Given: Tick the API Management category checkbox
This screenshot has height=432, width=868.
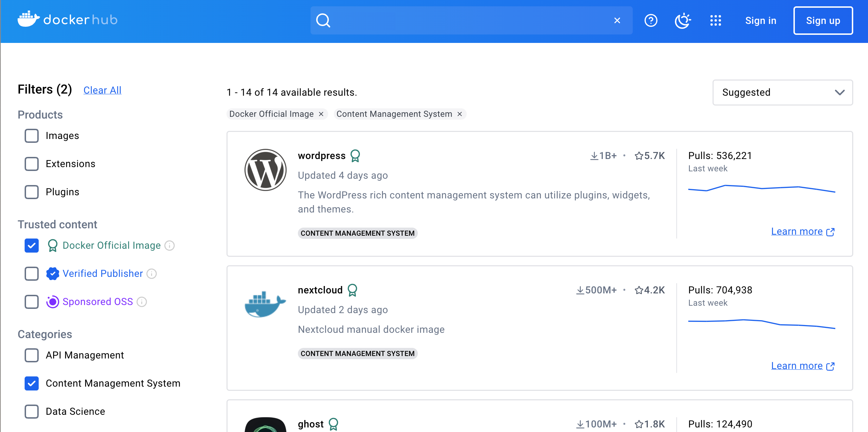Looking at the screenshot, I should click(32, 355).
